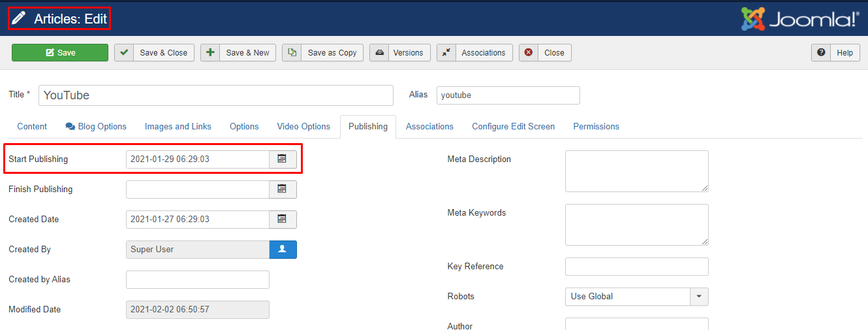Open the Start Publishing calendar picker

[x=283, y=159]
